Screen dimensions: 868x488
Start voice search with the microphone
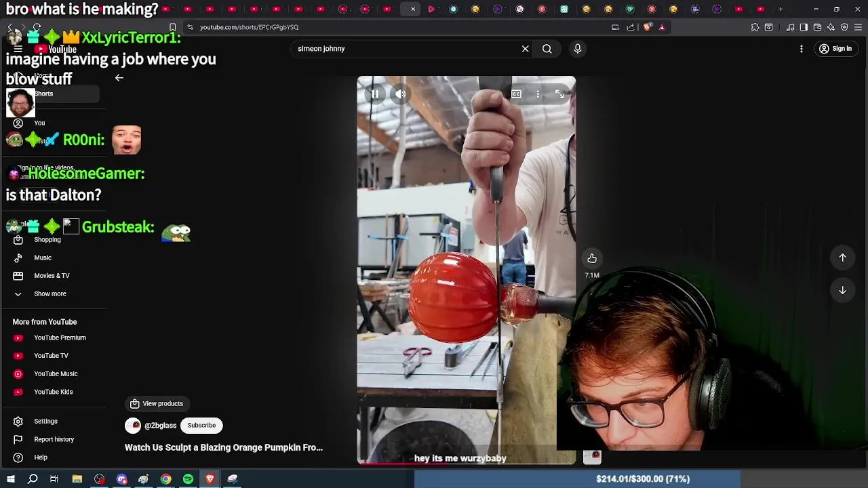578,49
